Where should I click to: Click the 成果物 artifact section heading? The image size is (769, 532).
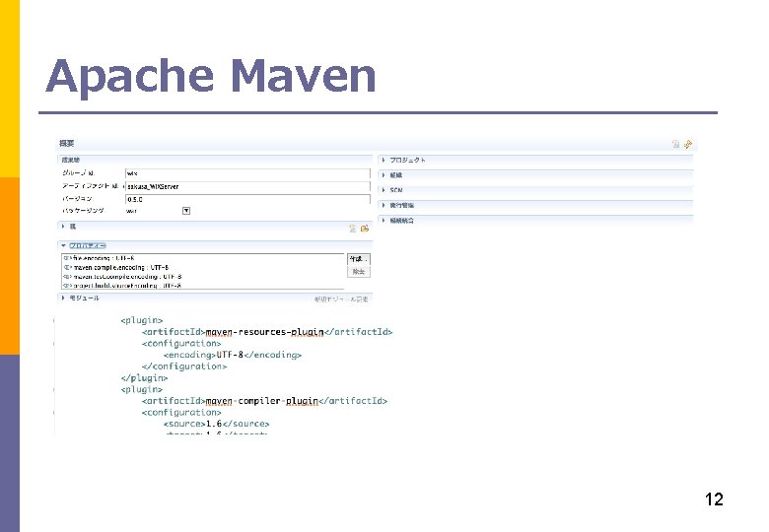click(x=71, y=160)
